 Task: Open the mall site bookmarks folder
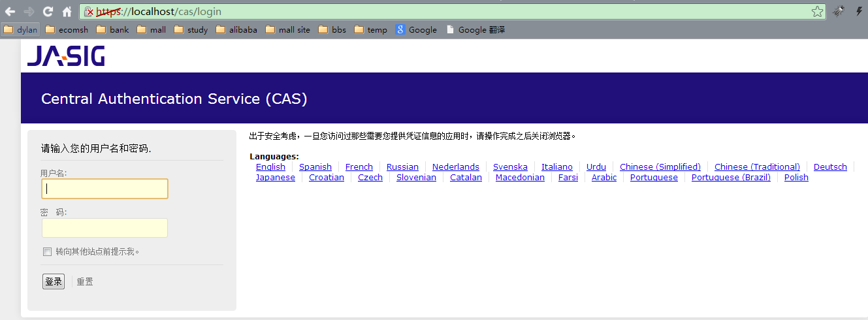(x=288, y=29)
